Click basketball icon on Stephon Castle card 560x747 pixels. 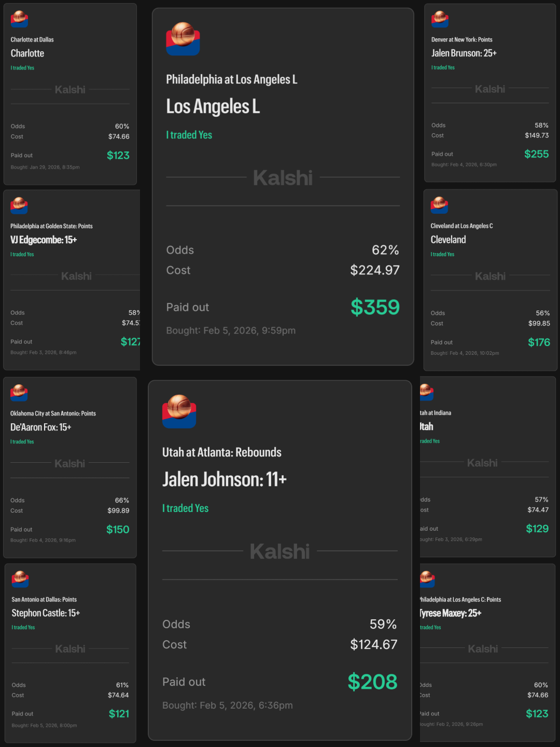[20, 579]
